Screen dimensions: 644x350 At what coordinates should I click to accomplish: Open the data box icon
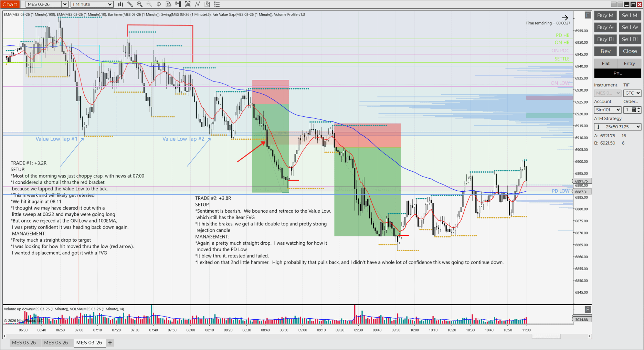tap(168, 4)
